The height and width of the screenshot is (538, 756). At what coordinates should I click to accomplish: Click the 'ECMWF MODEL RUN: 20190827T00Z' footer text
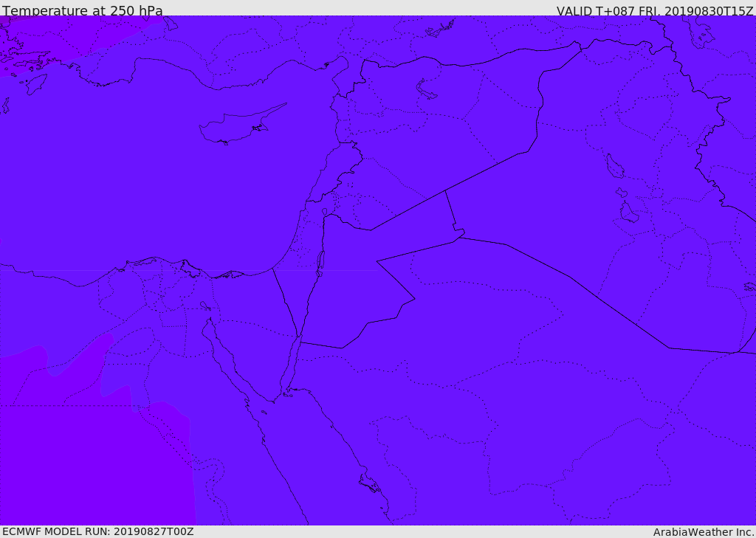pyautogui.click(x=98, y=531)
